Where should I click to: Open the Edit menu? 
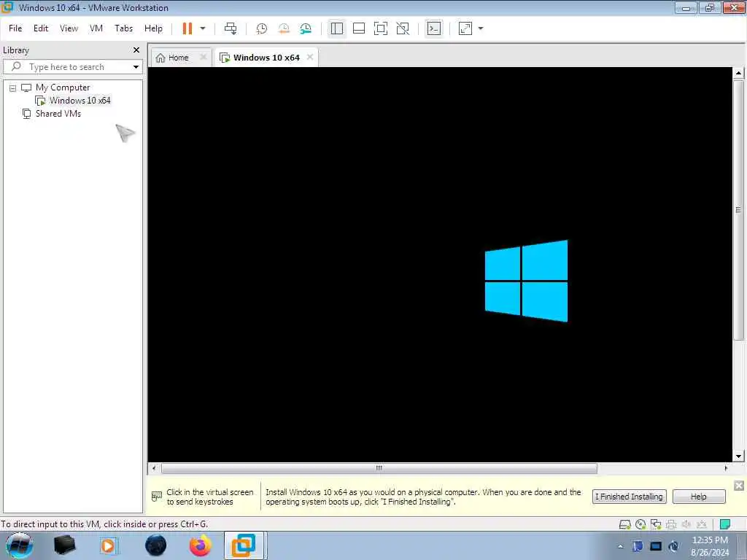[x=41, y=28]
